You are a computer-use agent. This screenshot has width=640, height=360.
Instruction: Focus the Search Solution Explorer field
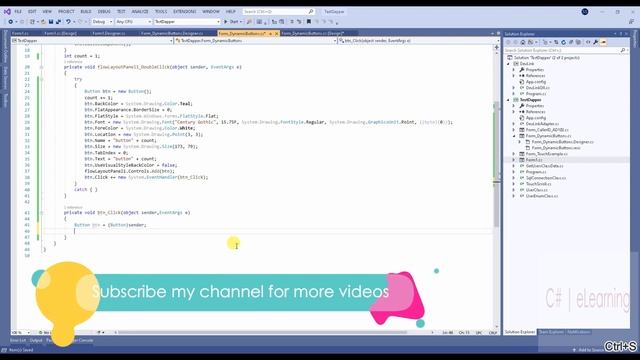tap(565, 50)
